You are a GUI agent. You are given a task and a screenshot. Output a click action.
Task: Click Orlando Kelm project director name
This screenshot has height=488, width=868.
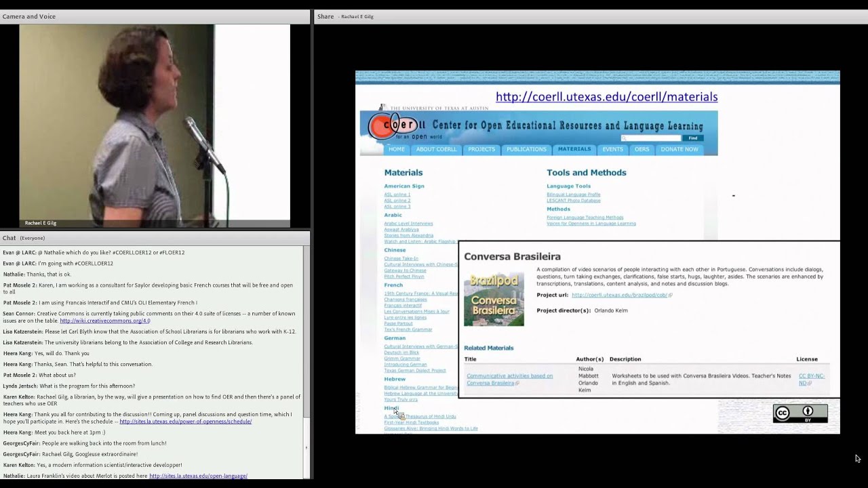pos(611,310)
